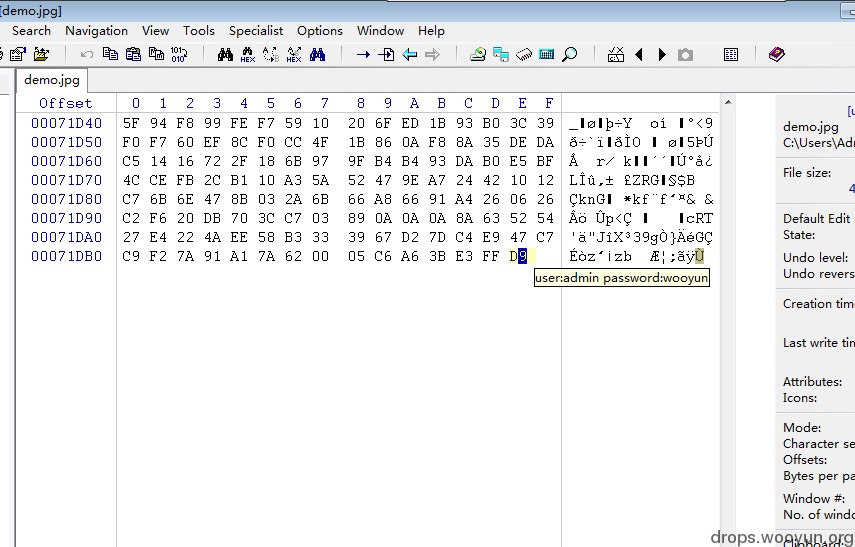The image size is (855, 547).
Task: Click the Find Text binoculars icon
Action: (x=225, y=55)
